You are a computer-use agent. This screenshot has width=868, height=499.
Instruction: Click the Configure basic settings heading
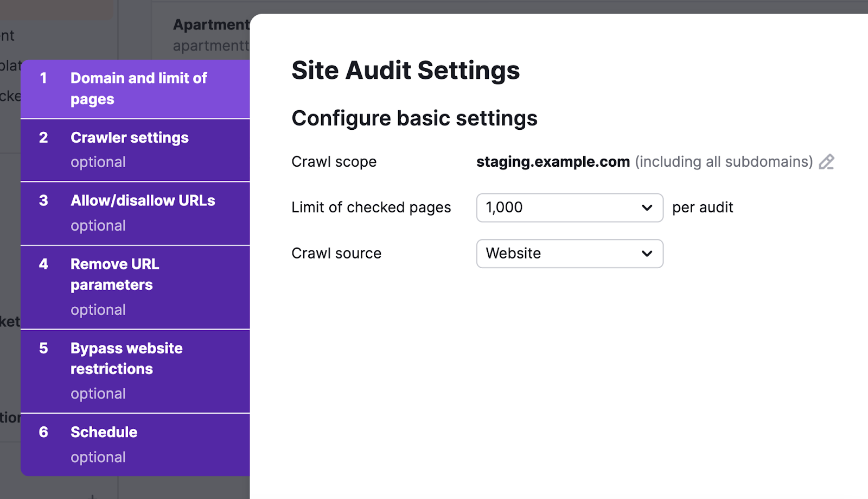point(415,118)
